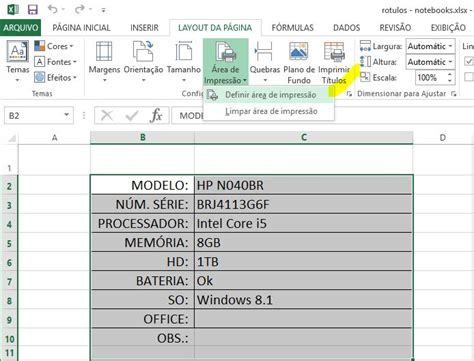The image size is (474, 361).
Task: Click the cell containing MEMÓRIA:
Action: click(x=143, y=242)
